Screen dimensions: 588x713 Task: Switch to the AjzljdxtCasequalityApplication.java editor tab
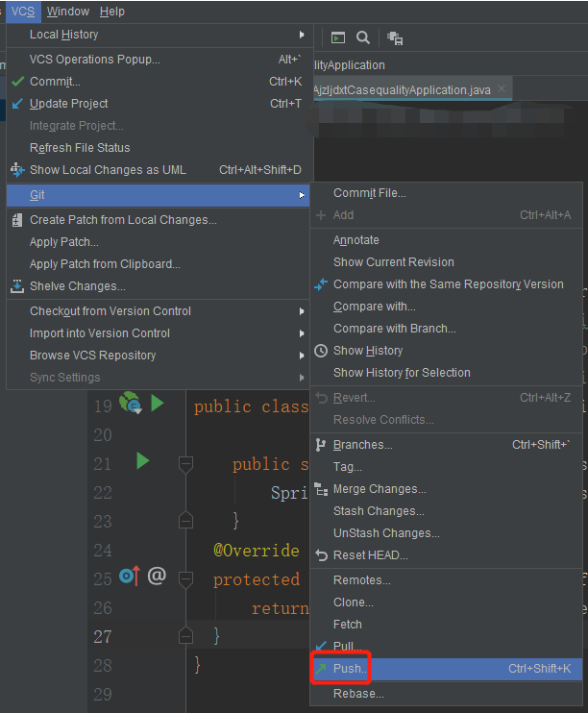[x=403, y=89]
